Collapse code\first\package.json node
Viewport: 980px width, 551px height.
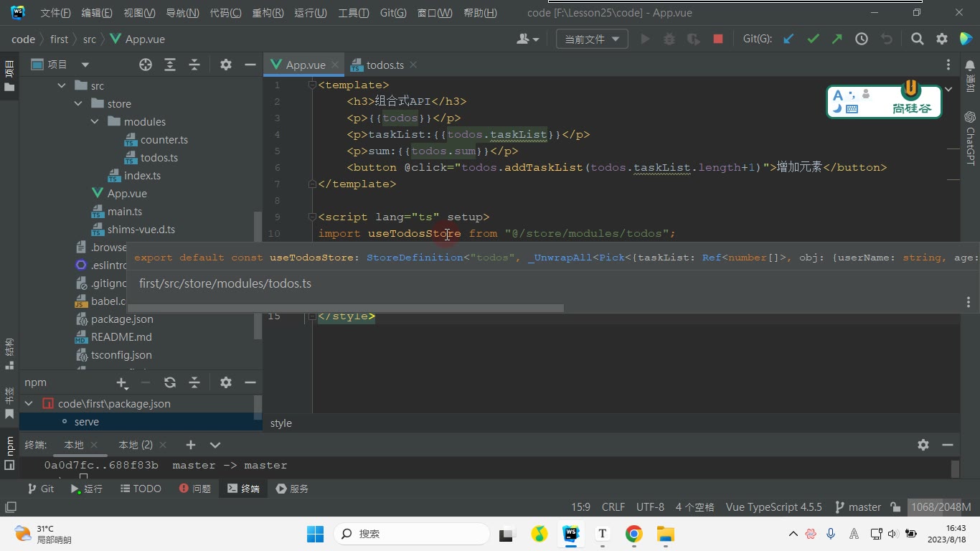pyautogui.click(x=29, y=404)
